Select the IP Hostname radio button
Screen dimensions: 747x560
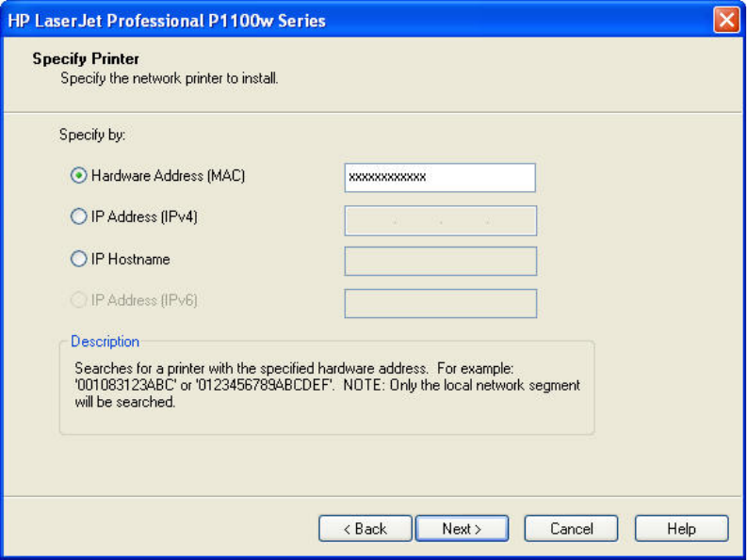79,259
